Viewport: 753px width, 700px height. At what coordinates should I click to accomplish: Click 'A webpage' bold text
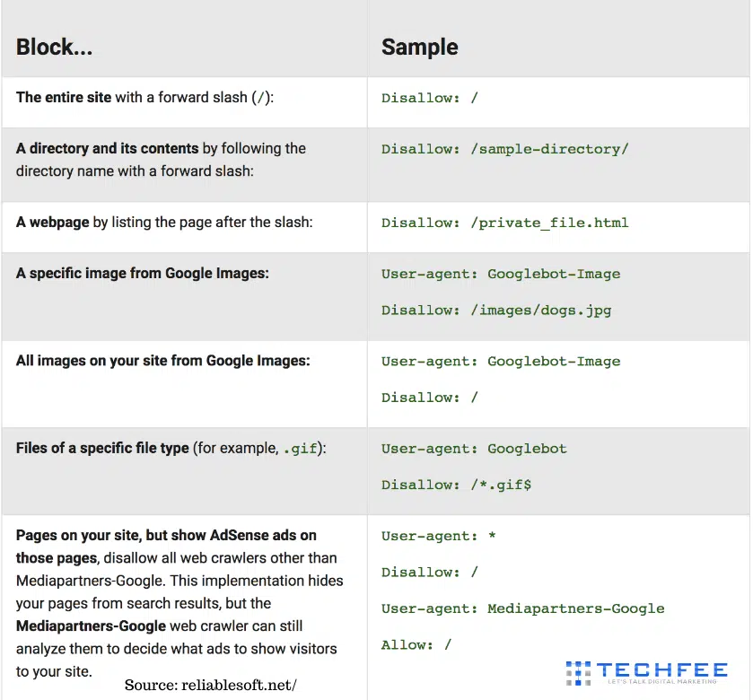coord(52,223)
